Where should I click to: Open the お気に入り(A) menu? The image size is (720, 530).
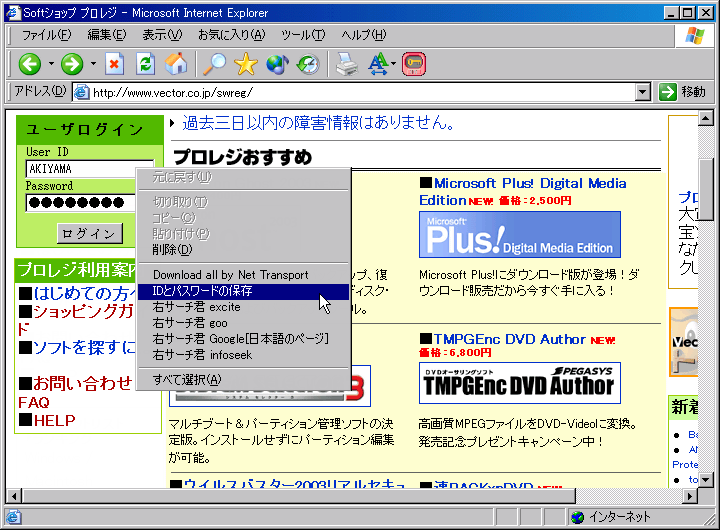pos(231,35)
